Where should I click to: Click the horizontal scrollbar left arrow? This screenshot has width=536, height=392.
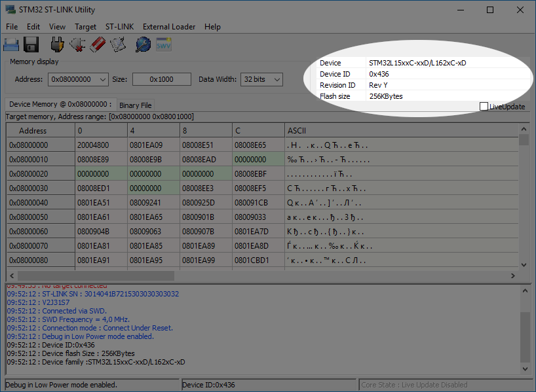point(12,276)
